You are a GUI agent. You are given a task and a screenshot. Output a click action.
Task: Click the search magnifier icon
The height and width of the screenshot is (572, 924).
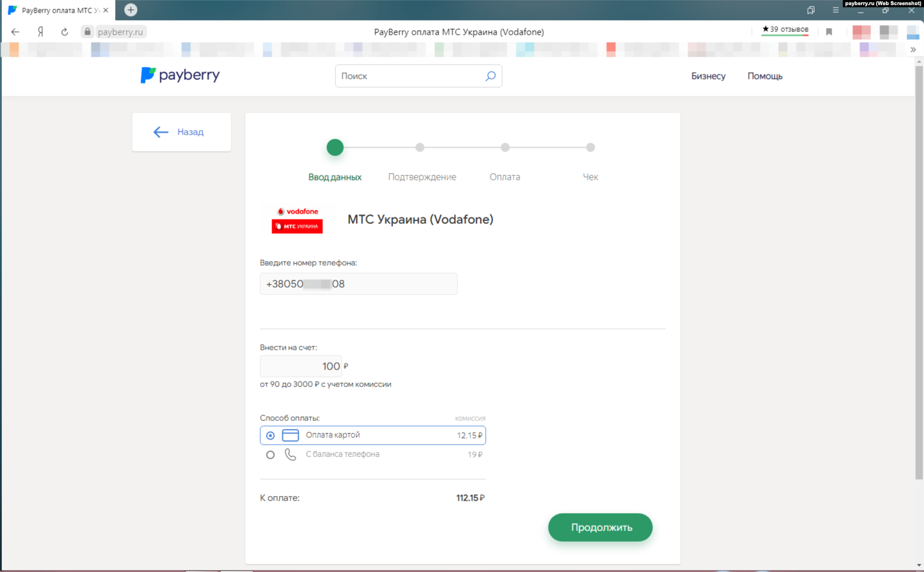click(x=491, y=76)
